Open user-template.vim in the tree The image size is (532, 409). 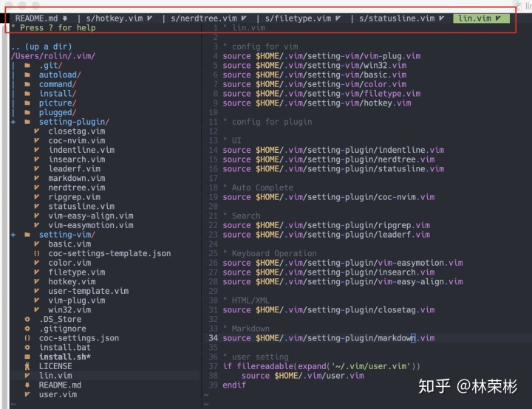89,291
